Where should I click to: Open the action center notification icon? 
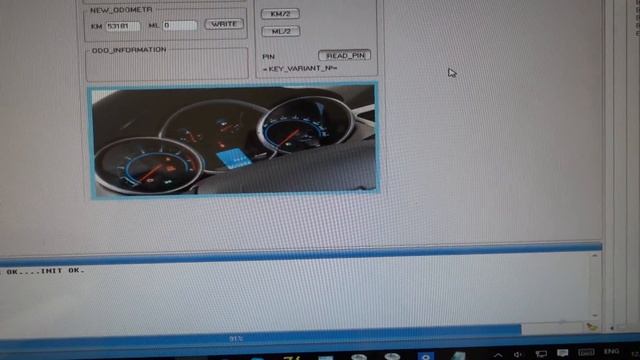pyautogui.click(x=562, y=353)
